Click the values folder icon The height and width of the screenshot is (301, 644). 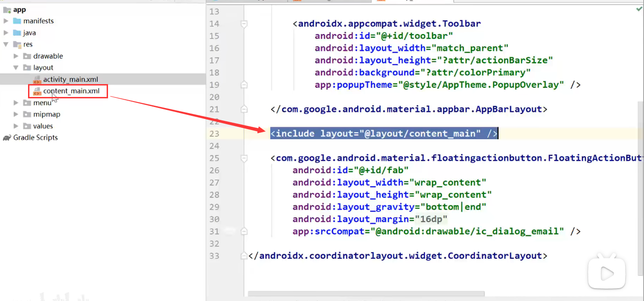pos(28,126)
